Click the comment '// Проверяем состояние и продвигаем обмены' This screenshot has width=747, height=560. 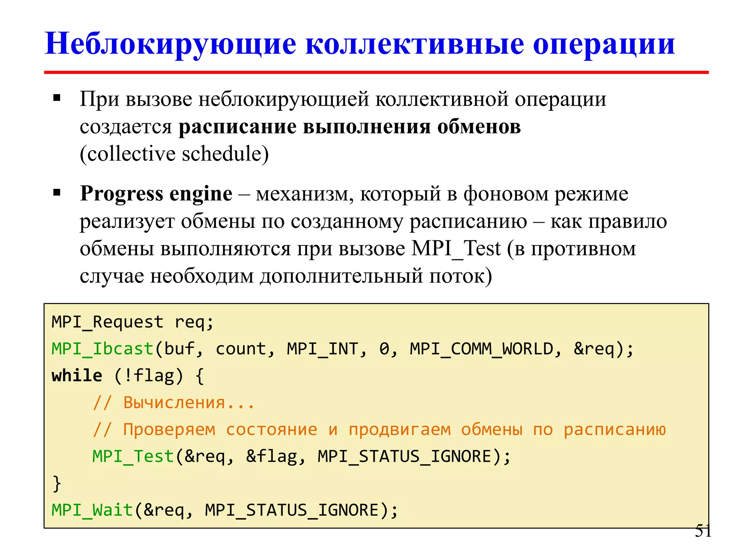tap(307, 429)
